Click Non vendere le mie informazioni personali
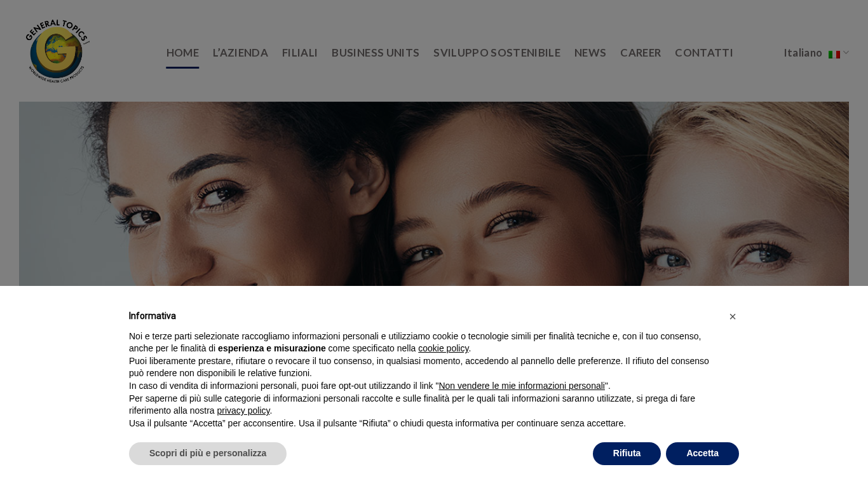868x488 pixels. tap(522, 386)
